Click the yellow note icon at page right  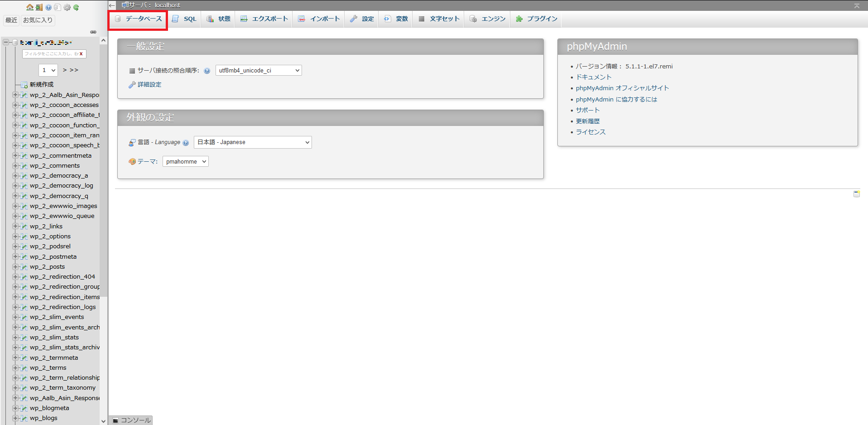click(857, 194)
